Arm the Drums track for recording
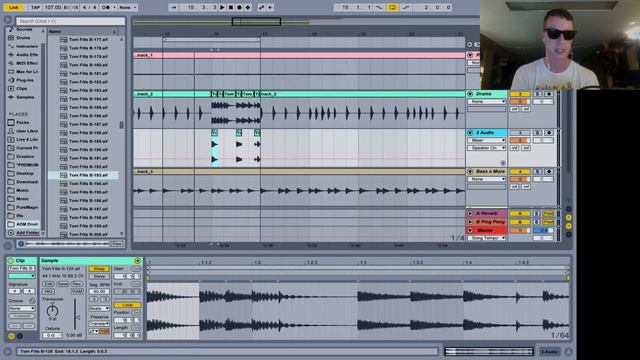 [x=549, y=94]
